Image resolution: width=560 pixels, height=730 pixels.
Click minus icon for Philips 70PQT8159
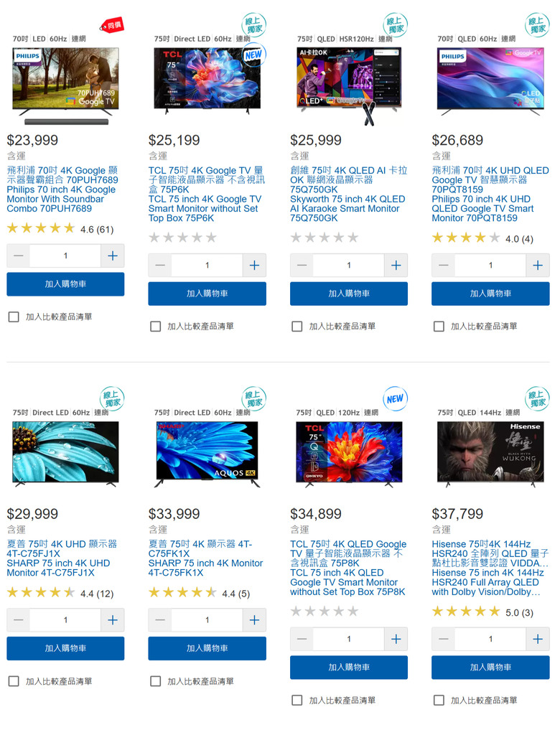pyautogui.click(x=444, y=266)
